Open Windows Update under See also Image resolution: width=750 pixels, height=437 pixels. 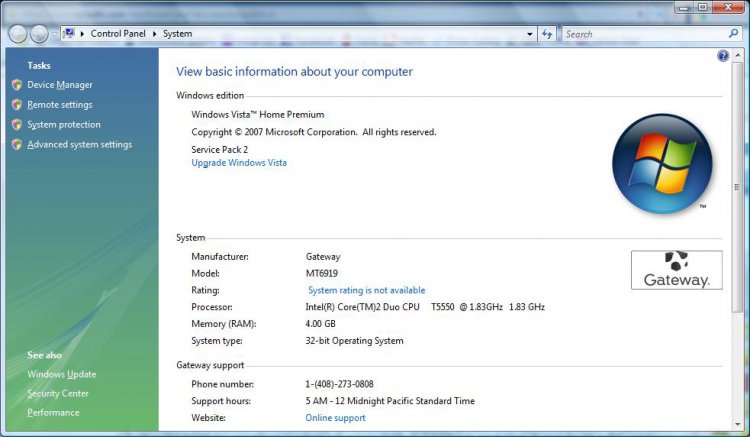(x=62, y=374)
